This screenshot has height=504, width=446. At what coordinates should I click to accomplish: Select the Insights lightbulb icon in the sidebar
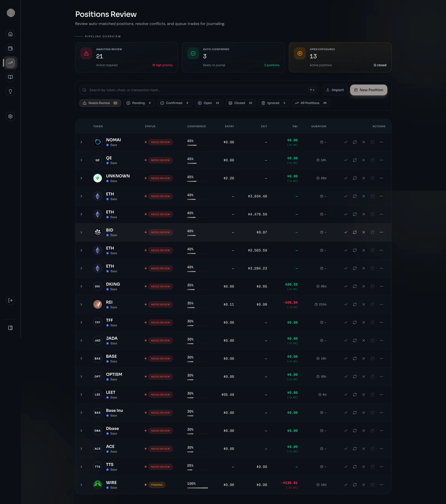coord(10,91)
